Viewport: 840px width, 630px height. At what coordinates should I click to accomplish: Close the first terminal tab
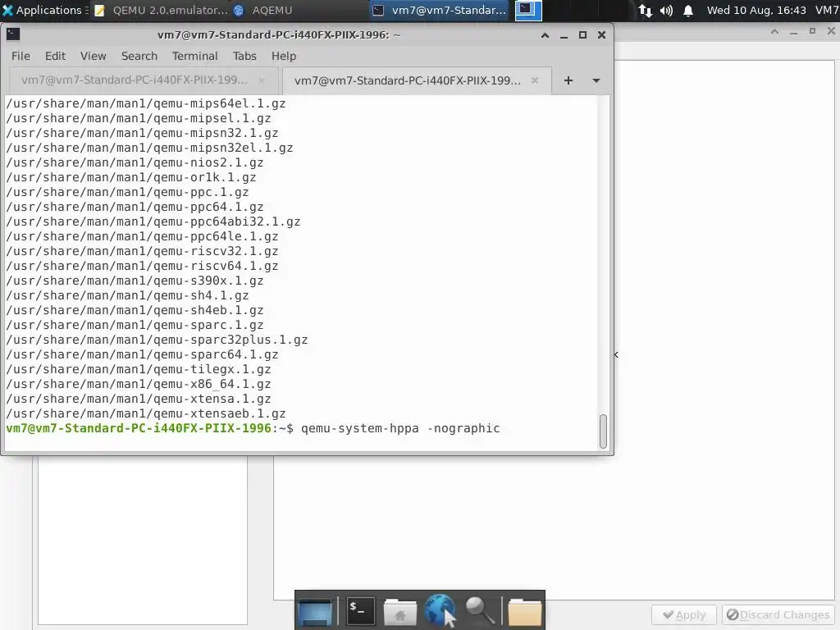click(x=262, y=80)
